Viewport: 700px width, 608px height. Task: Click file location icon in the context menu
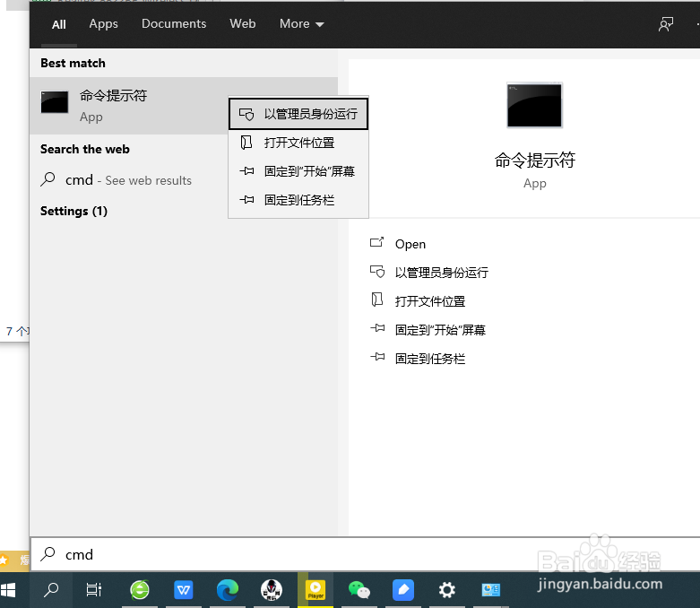(x=246, y=143)
